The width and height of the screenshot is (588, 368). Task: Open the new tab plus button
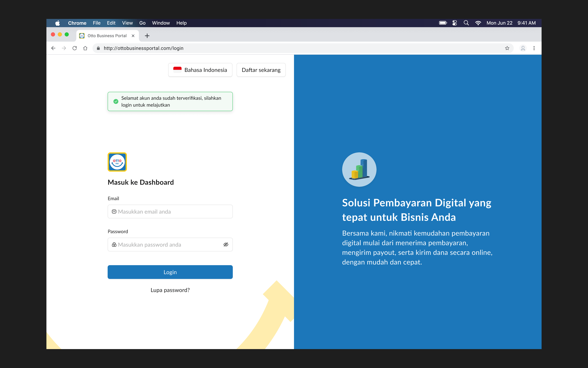tap(147, 36)
